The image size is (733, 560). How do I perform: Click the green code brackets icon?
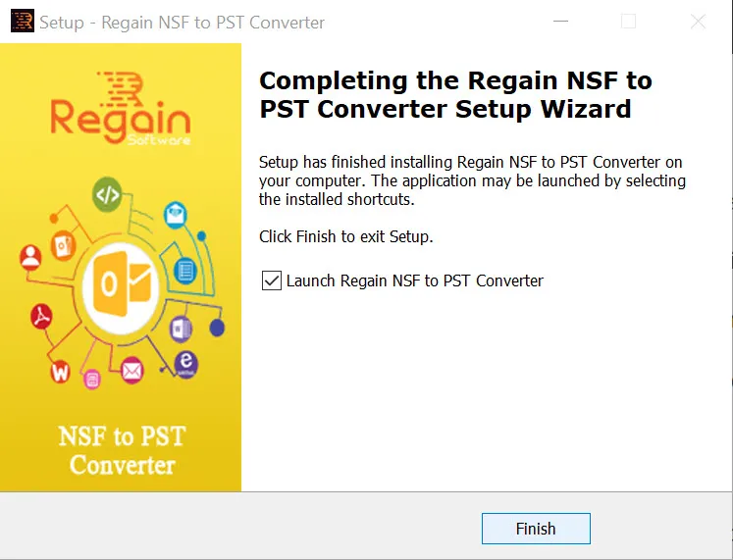pos(107,194)
